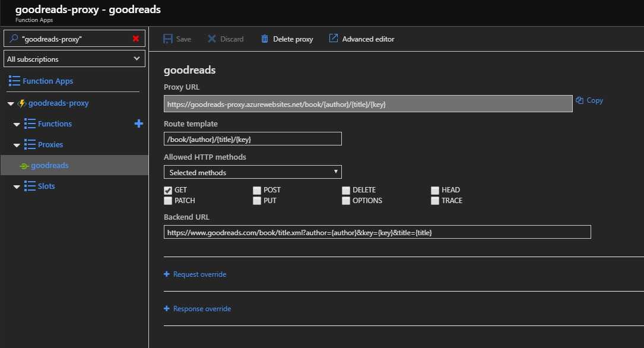The image size is (644, 348).
Task: Click the Function Apps list icon
Action: [x=14, y=81]
